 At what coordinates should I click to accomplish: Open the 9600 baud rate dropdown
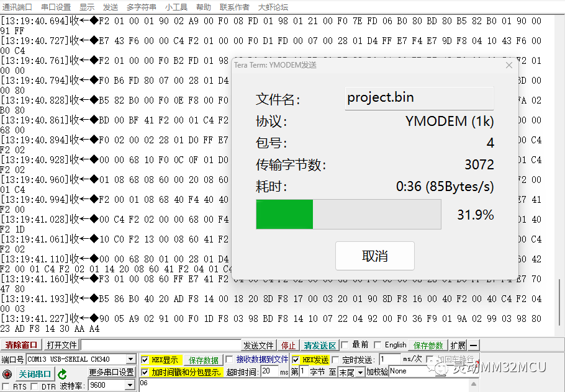[x=129, y=385]
